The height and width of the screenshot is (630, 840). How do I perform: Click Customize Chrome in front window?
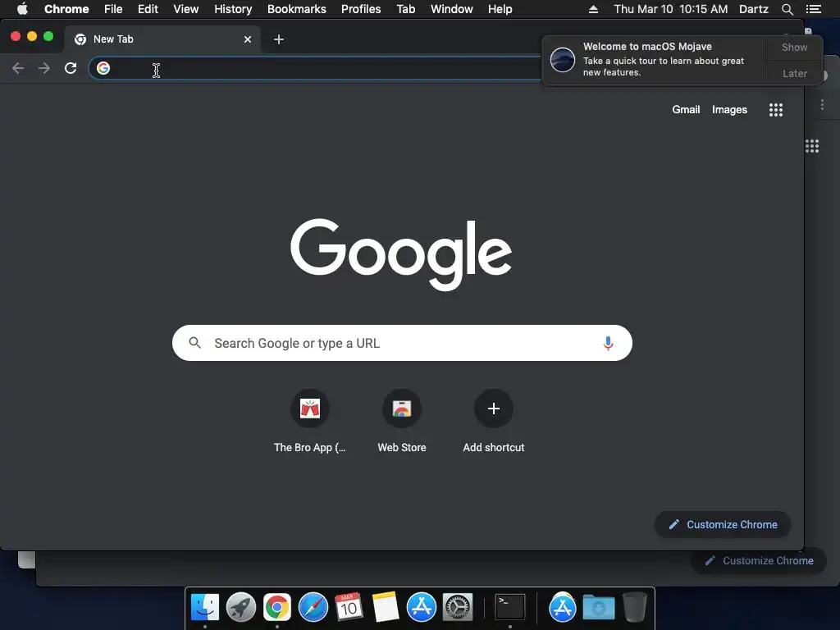(x=723, y=524)
